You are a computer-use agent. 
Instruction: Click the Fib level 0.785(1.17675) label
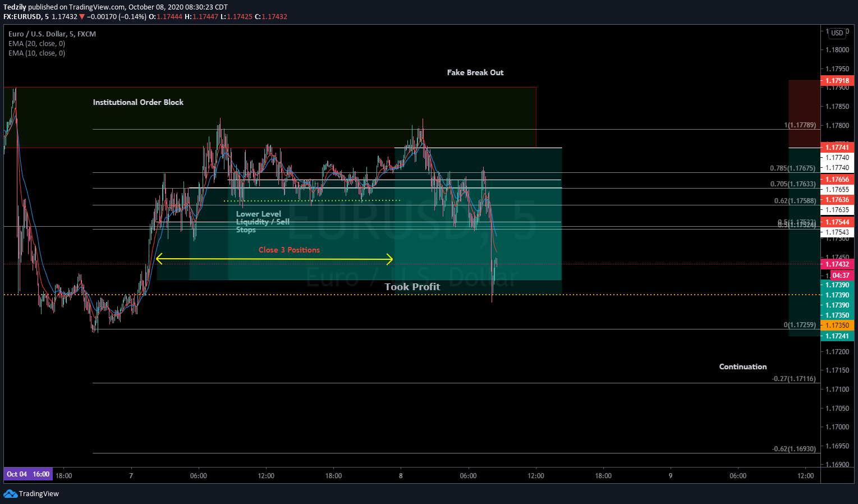793,168
